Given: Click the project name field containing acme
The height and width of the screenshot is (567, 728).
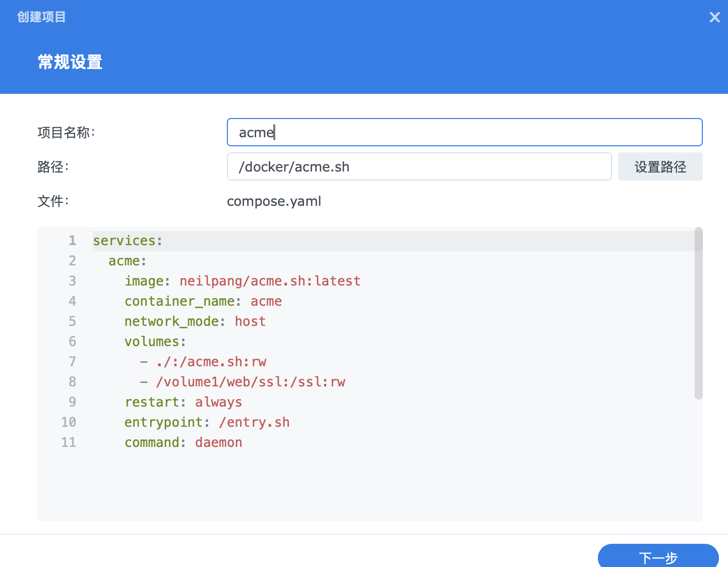Looking at the screenshot, I should point(464,132).
